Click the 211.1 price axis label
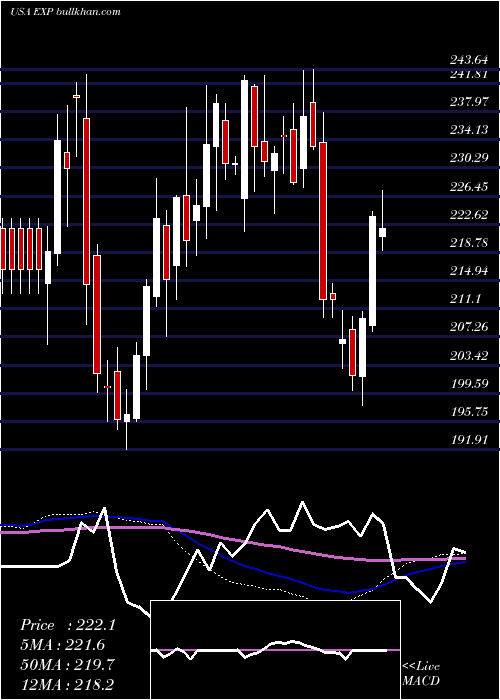Viewport: 500px width, 700px height. [465, 299]
